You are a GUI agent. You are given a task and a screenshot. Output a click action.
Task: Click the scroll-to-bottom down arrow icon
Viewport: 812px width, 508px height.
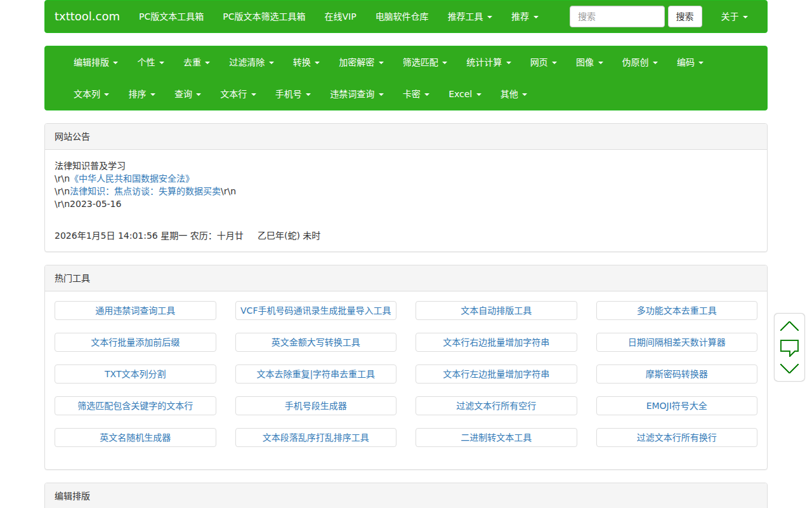(789, 368)
